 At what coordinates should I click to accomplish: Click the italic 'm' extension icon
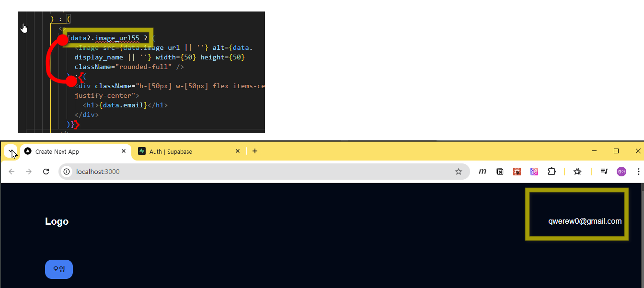(483, 172)
